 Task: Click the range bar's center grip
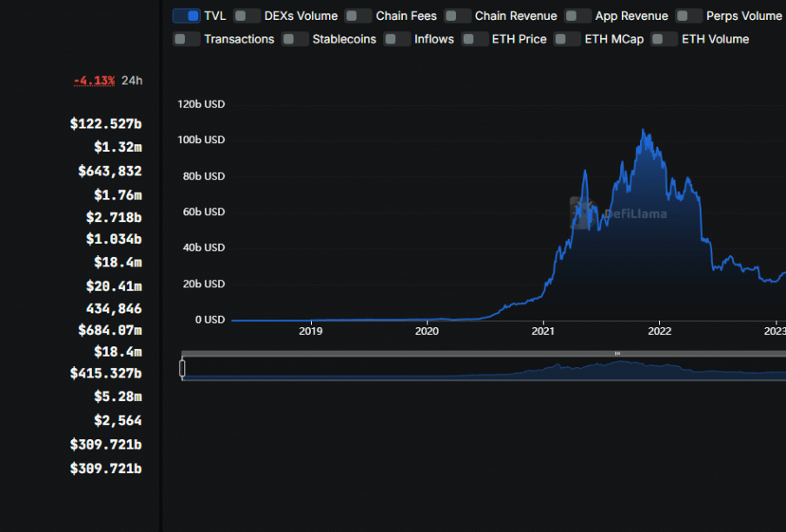coord(618,354)
